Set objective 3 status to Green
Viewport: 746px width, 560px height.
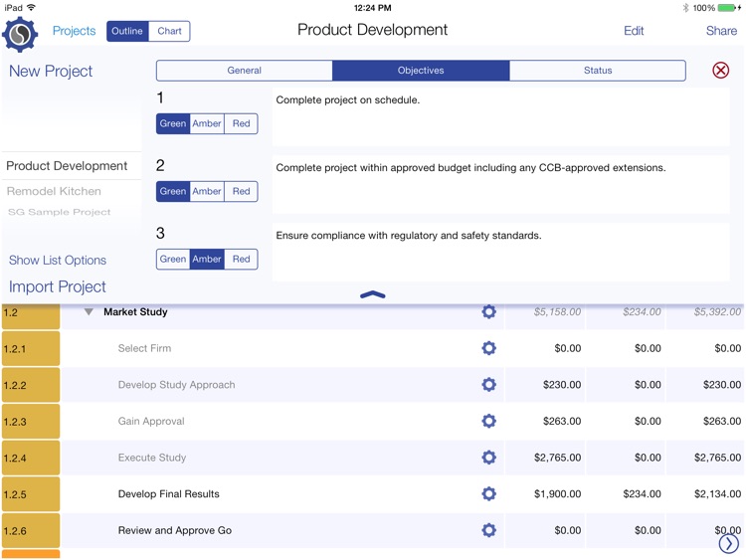[173, 260]
